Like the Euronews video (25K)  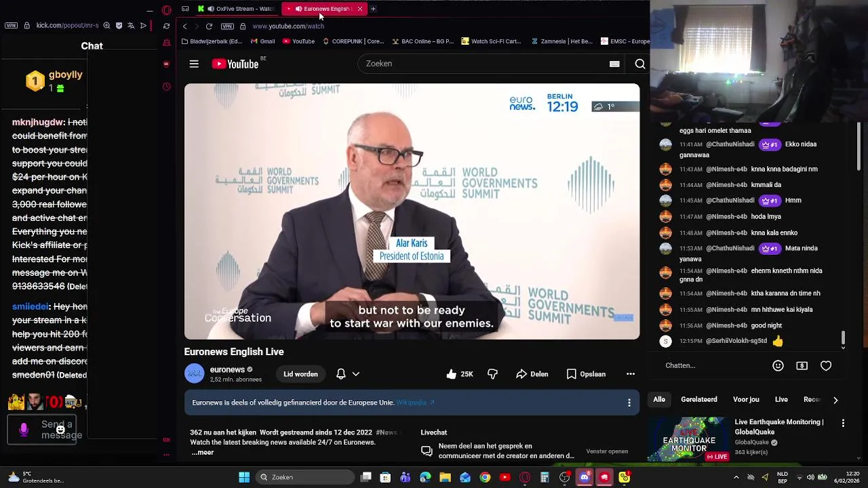pyautogui.click(x=460, y=374)
